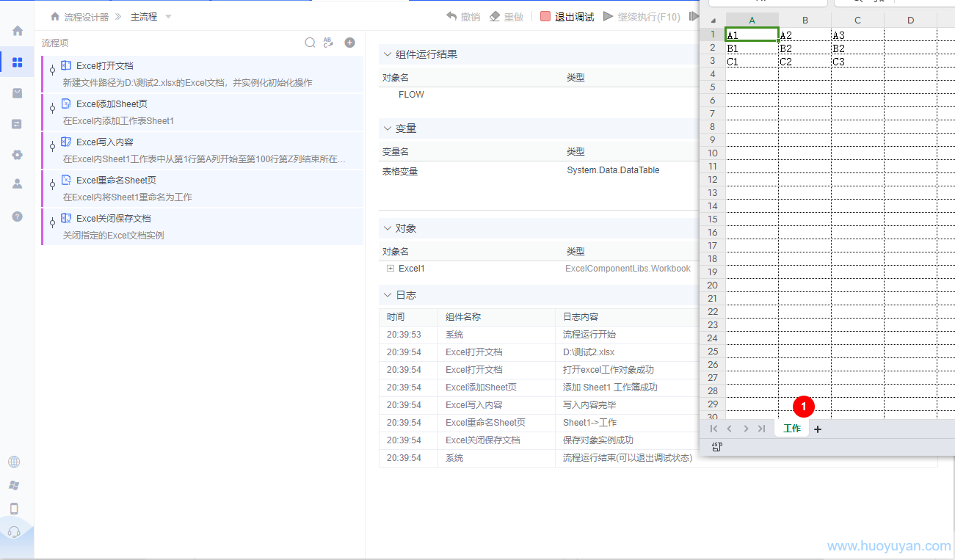Open the settings gear in the sidebar
The width and height of the screenshot is (955, 560).
(16, 155)
